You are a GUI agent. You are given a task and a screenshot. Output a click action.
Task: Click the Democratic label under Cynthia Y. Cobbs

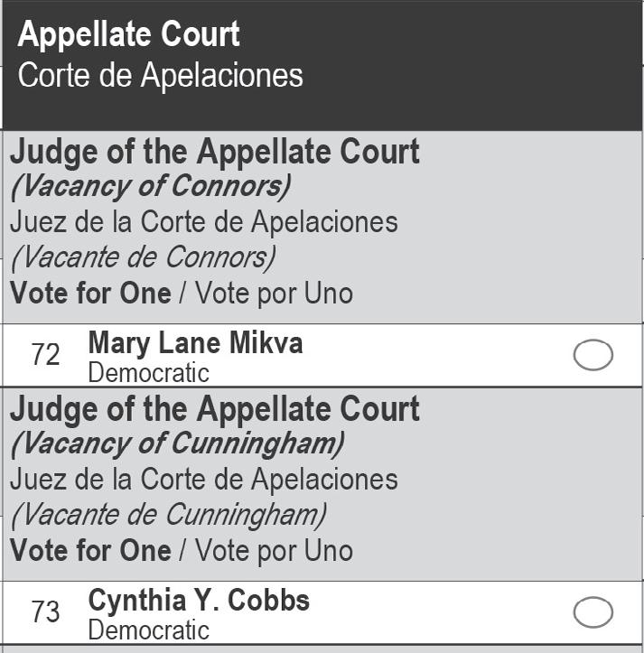pos(148,630)
